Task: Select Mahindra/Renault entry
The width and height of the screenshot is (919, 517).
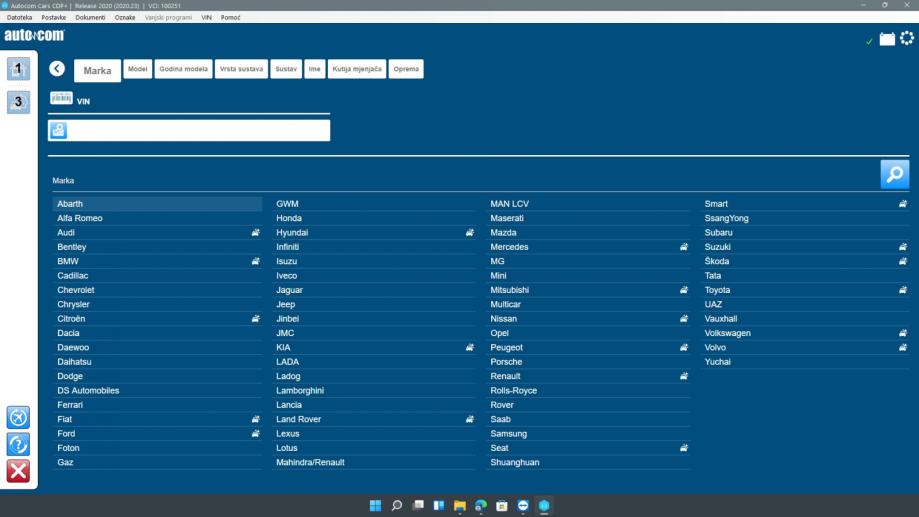Action: [374, 462]
